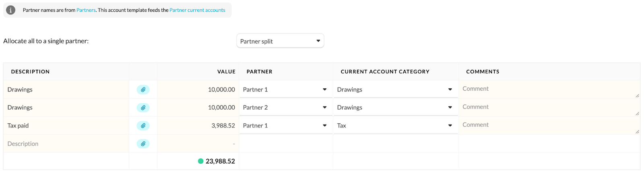Image resolution: width=644 pixels, height=175 pixels.
Task: Open the Partner split dropdown
Action: click(x=280, y=41)
